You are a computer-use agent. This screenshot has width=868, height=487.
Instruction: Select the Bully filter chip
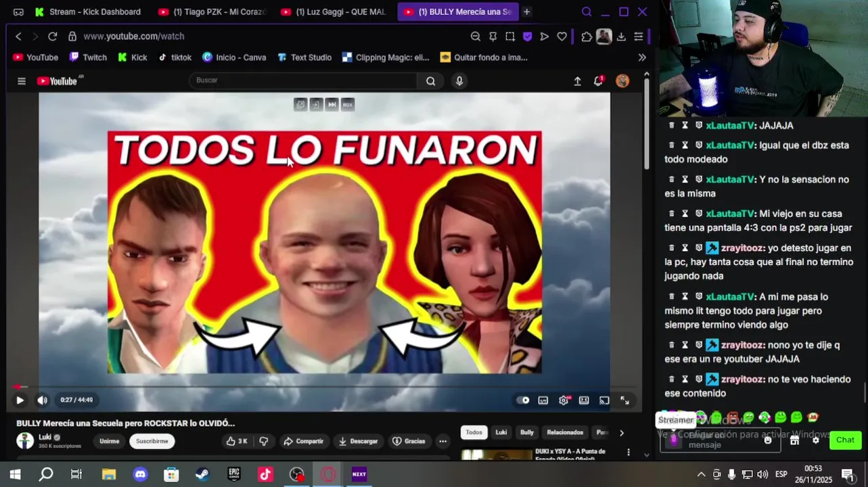[x=527, y=432]
